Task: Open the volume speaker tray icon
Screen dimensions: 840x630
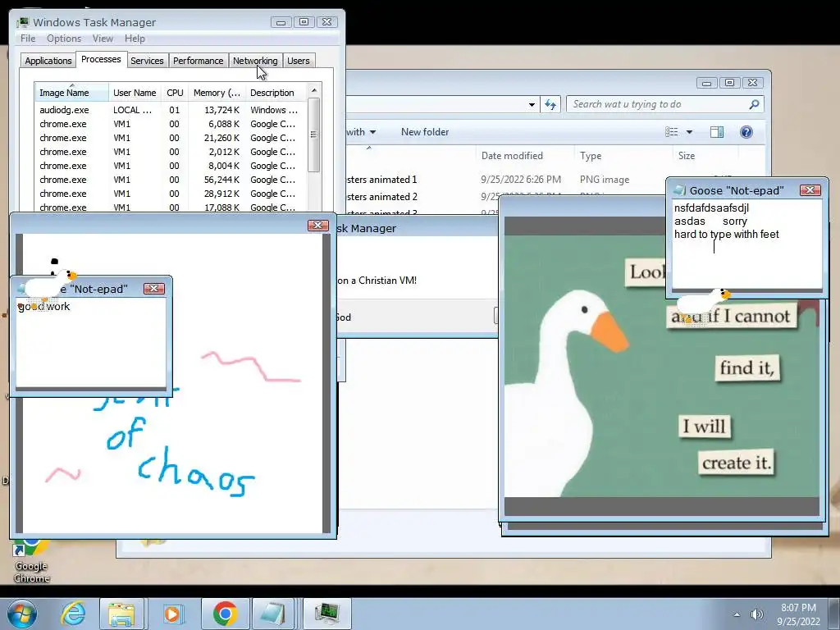Action: (x=756, y=614)
